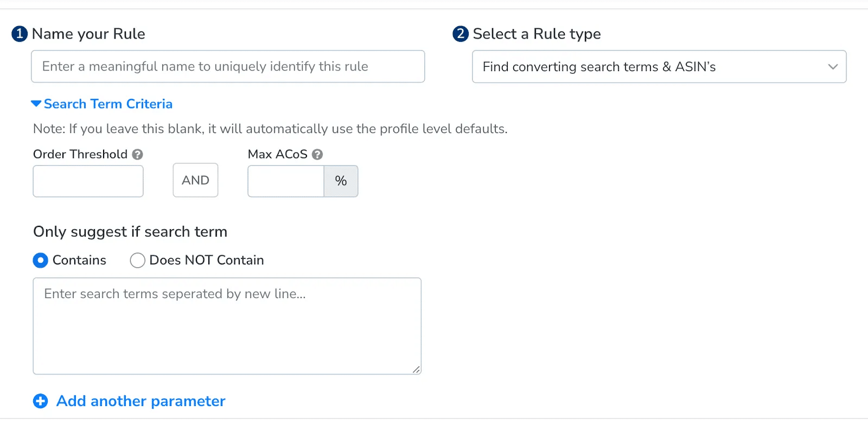Click the blue plus circle icon

click(41, 401)
